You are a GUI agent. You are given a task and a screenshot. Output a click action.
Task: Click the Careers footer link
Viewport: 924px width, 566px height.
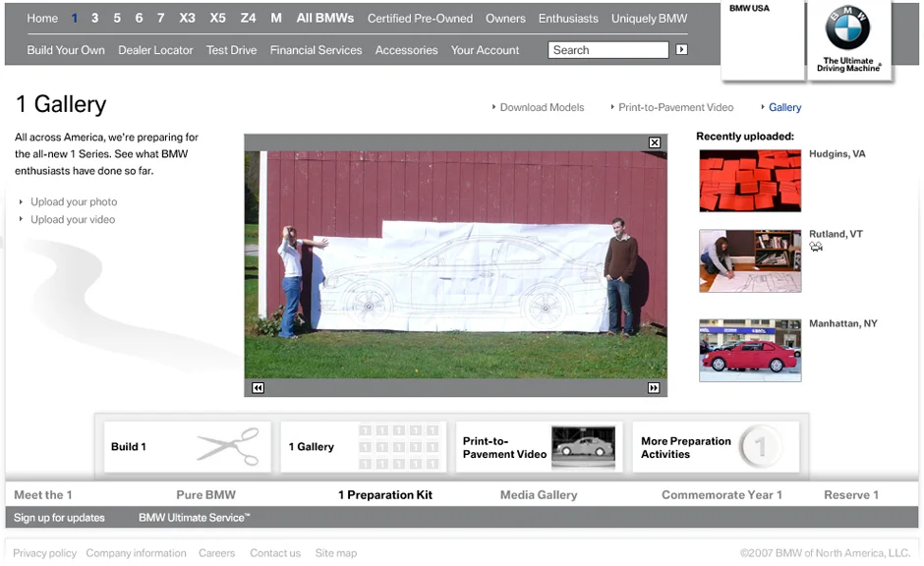click(x=216, y=553)
